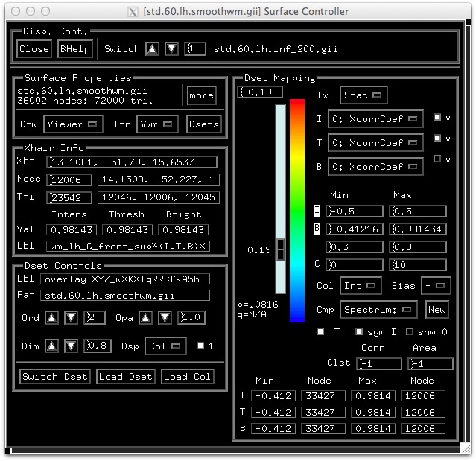Viewport: 476px width, 461px height.
Task: Click the Node field showing 12006
Action: pos(69,179)
